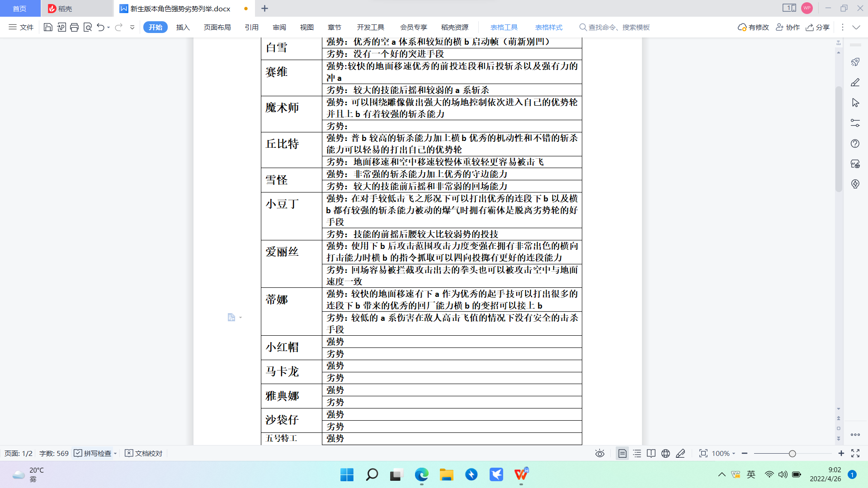Click the WPS user avatar
868x488 pixels.
[x=807, y=8]
